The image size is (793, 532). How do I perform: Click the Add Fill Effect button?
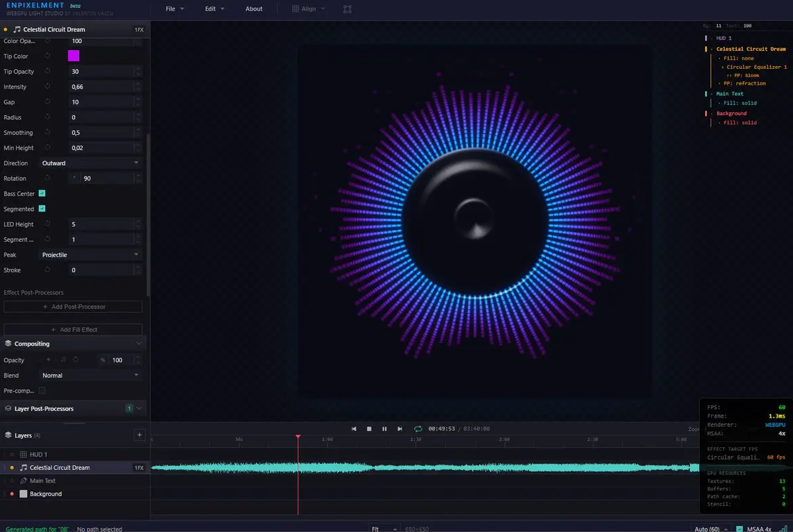click(x=73, y=329)
